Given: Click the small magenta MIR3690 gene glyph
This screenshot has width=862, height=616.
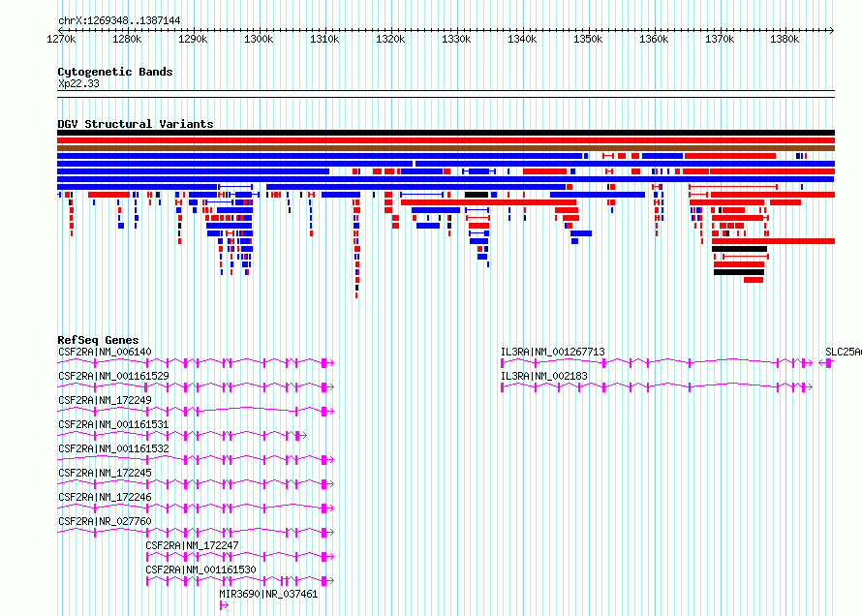Looking at the screenshot, I should 224,605.
